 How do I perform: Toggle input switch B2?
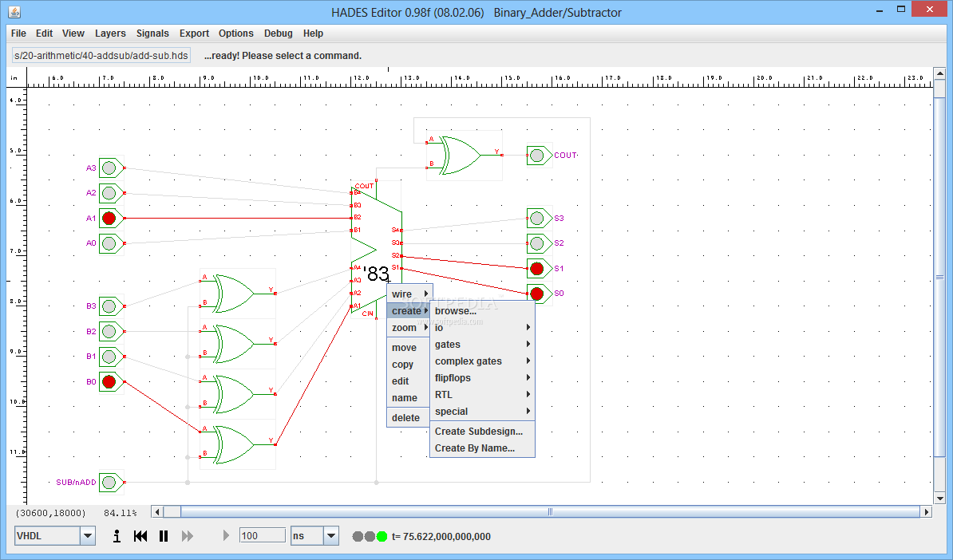109,332
